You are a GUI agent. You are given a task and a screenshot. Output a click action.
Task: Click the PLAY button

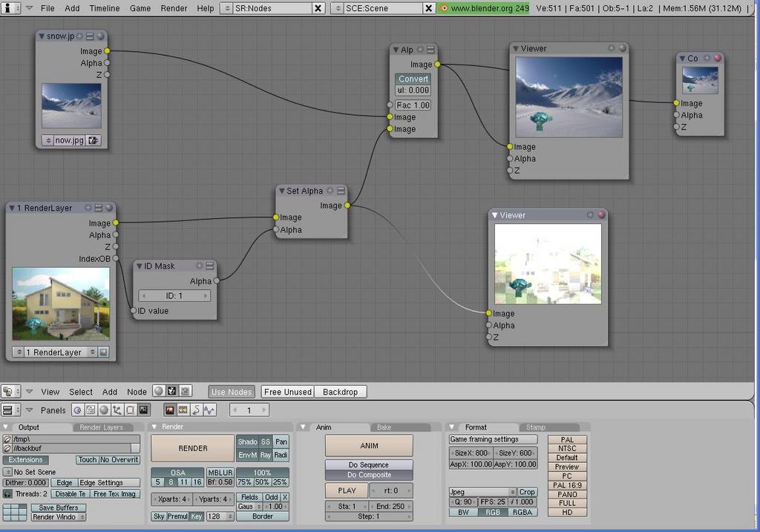pos(347,490)
